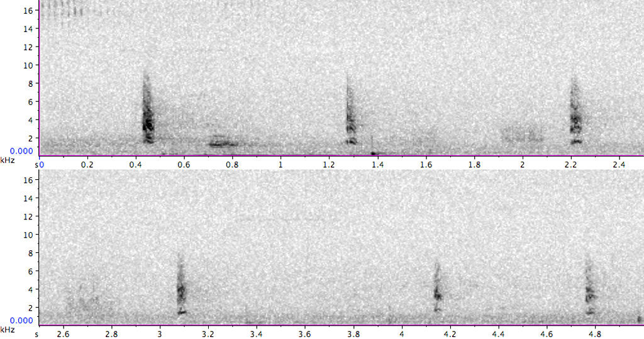This screenshot has width=644, height=339.
Task: Click the 4.6 time-axis label
Action: (547, 335)
